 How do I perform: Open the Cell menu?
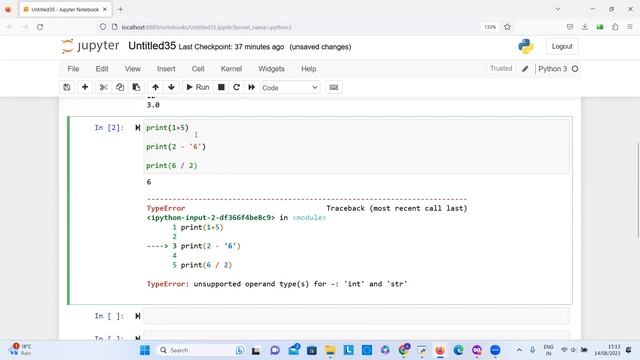point(198,69)
